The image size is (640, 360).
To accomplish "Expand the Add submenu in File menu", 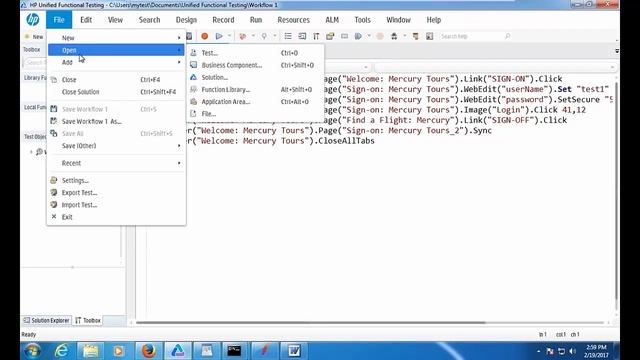I will pos(116,62).
